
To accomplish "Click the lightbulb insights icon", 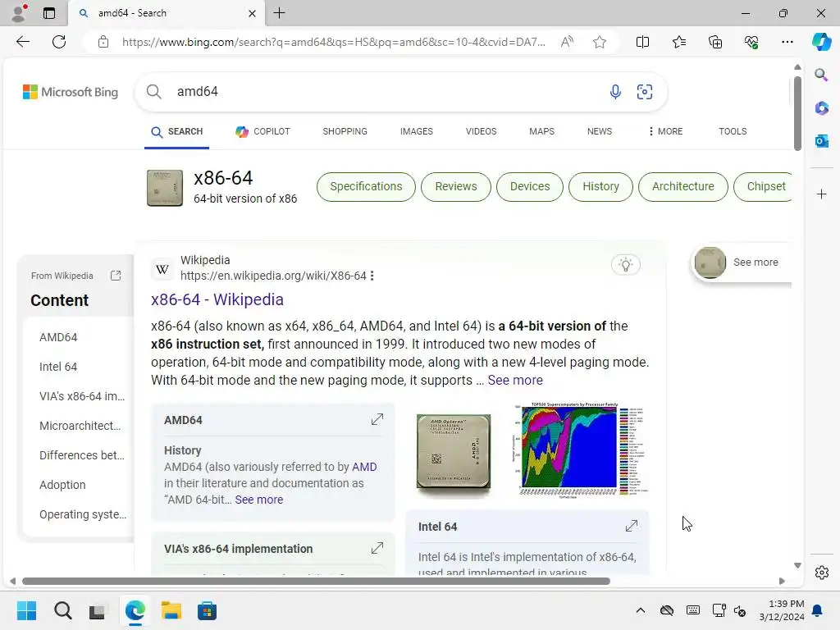I will pos(625,264).
